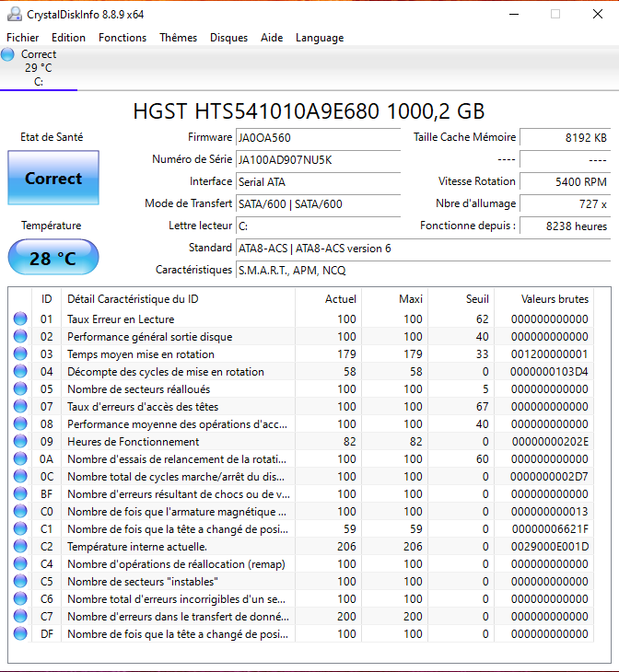Click status orb for Nombre de secteurs instables

tap(20, 581)
